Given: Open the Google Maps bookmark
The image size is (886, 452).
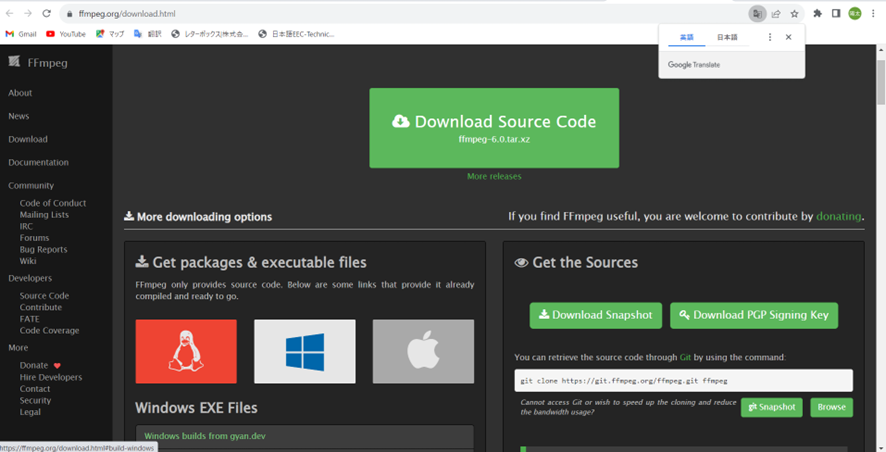Looking at the screenshot, I should [110, 34].
